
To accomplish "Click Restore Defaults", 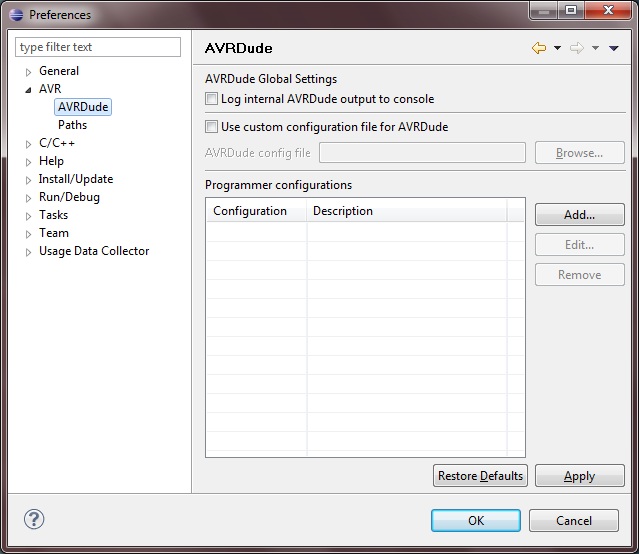I will (480, 476).
